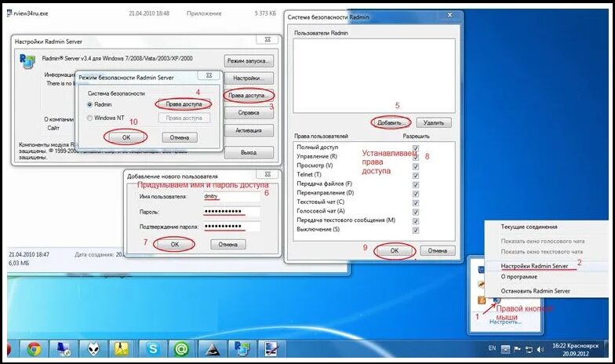The height and width of the screenshot is (364, 615).
Task: Click the Action Center flag icon in tray
Action: pyautogui.click(x=518, y=349)
